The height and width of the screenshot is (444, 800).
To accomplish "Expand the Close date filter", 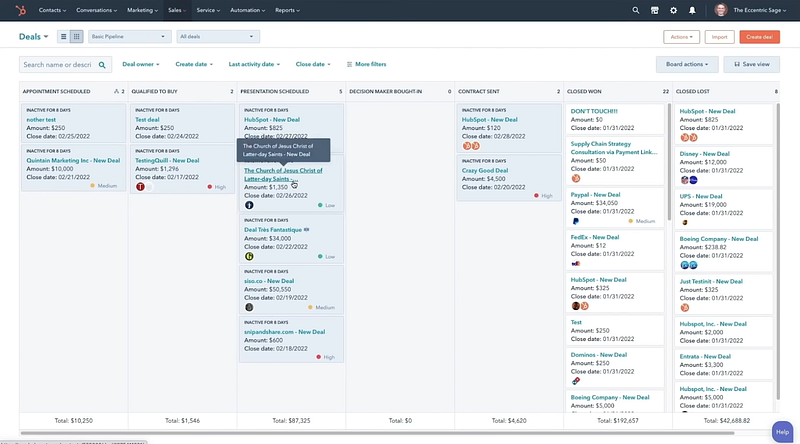I will point(313,64).
